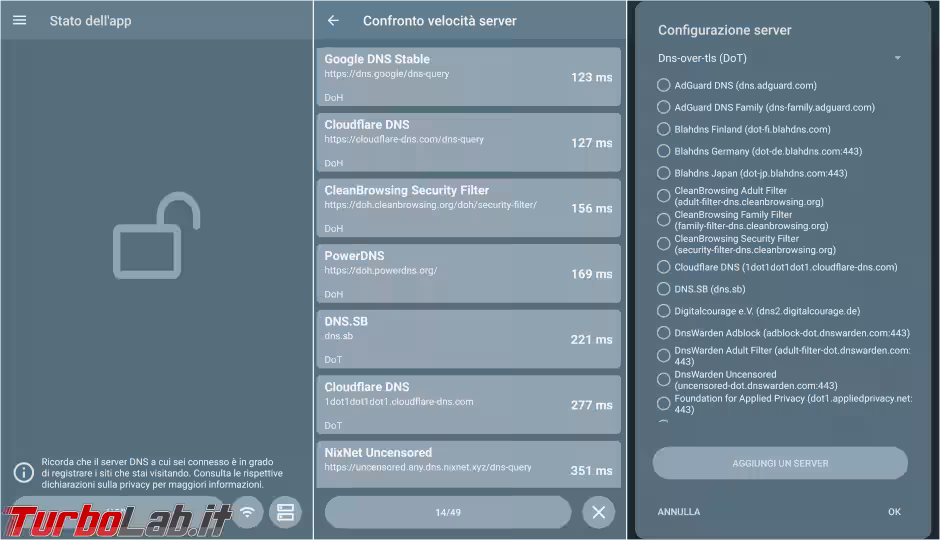Go back from Confronto velocità server
Image resolution: width=940 pixels, height=540 pixels.
tap(333, 20)
